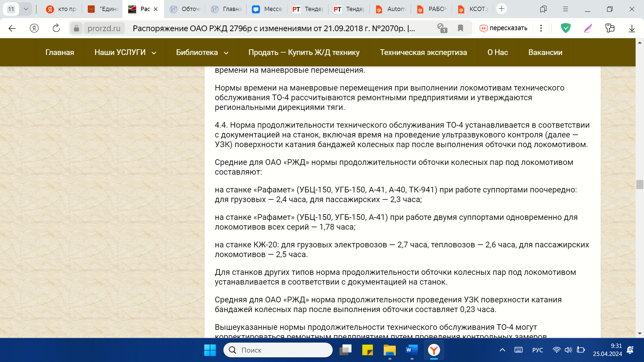Click the page scrollbar thumb
The height and width of the screenshot is (362, 644).
[640, 184]
